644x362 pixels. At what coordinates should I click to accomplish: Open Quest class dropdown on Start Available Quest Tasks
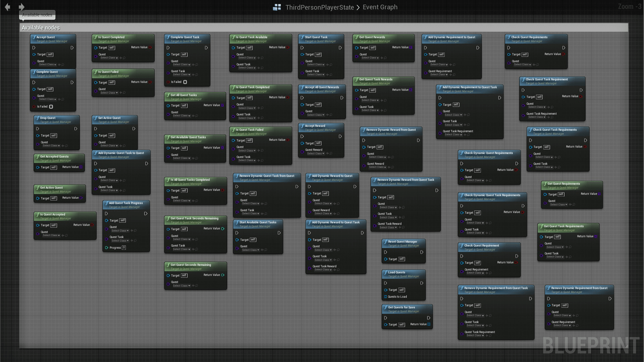[x=251, y=250]
